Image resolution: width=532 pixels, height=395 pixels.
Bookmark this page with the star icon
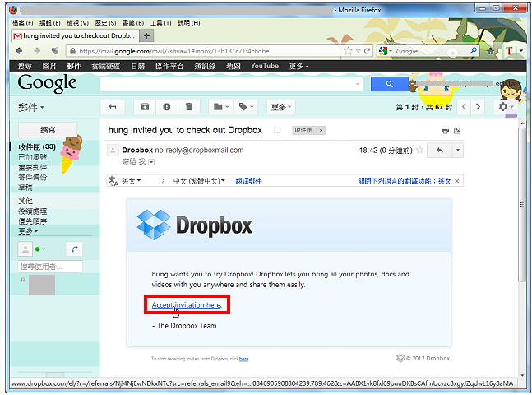tap(348, 51)
